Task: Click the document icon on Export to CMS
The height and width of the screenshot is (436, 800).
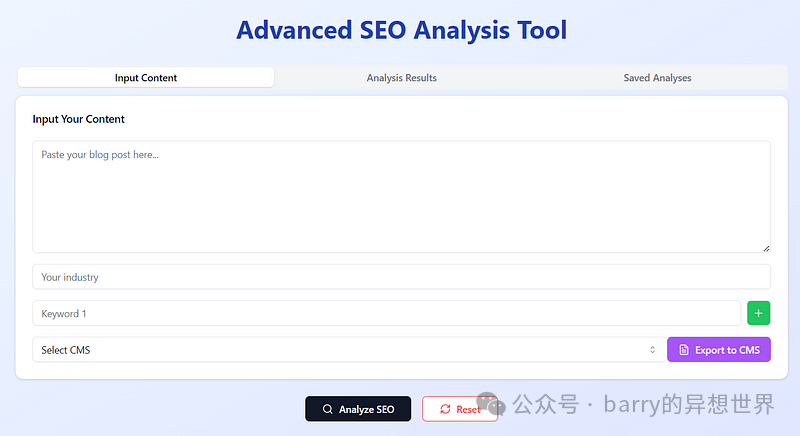Action: tap(684, 350)
